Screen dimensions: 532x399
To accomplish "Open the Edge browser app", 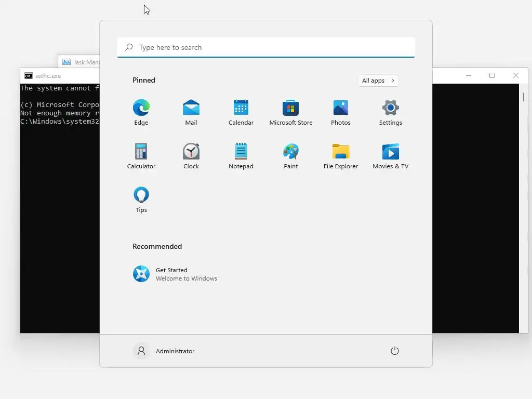I will [x=141, y=112].
